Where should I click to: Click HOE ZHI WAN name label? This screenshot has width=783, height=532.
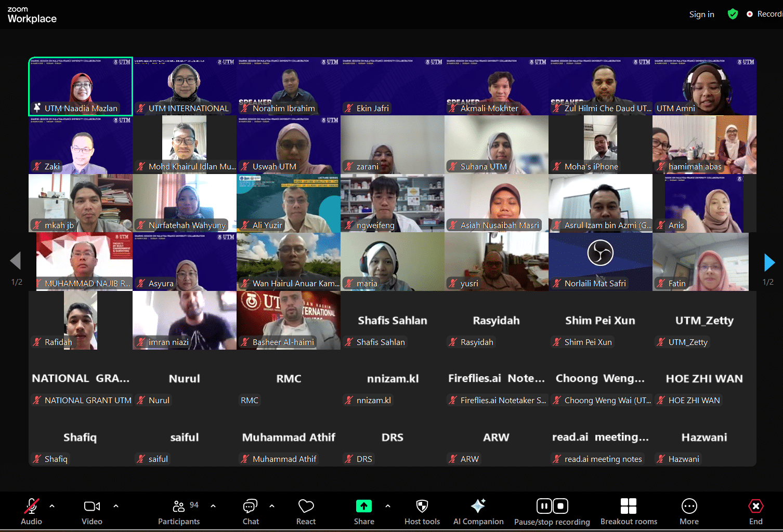point(694,401)
